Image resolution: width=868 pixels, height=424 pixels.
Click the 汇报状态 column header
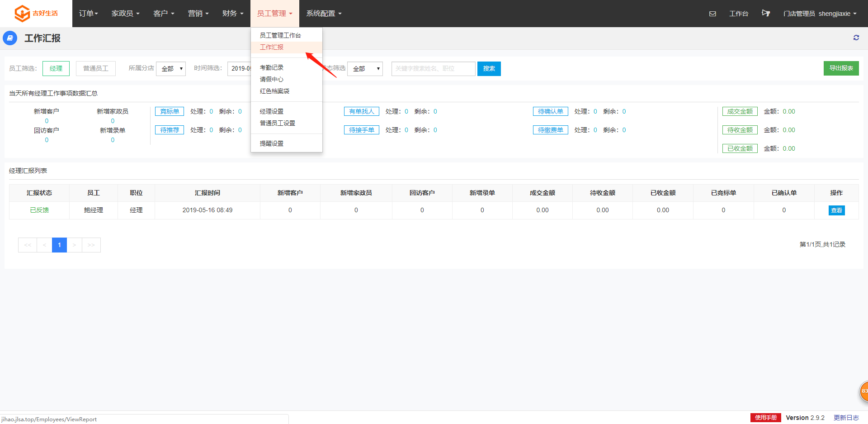pos(39,193)
